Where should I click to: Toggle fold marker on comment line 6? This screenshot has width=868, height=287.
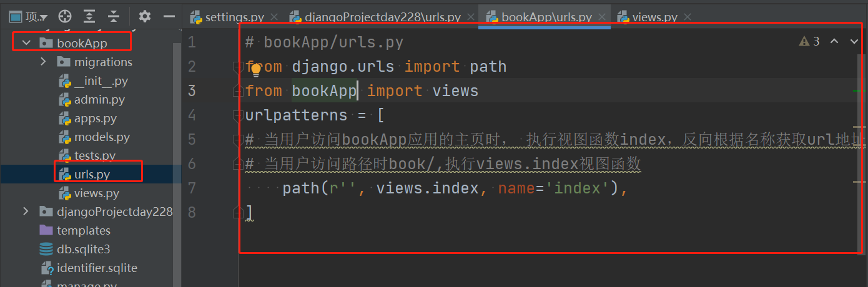tap(237, 164)
